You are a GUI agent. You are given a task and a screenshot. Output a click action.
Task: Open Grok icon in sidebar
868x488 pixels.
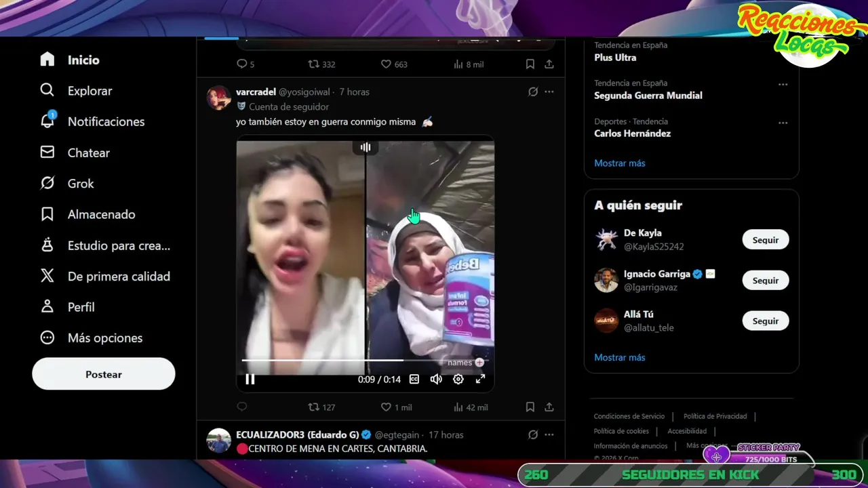coord(47,183)
